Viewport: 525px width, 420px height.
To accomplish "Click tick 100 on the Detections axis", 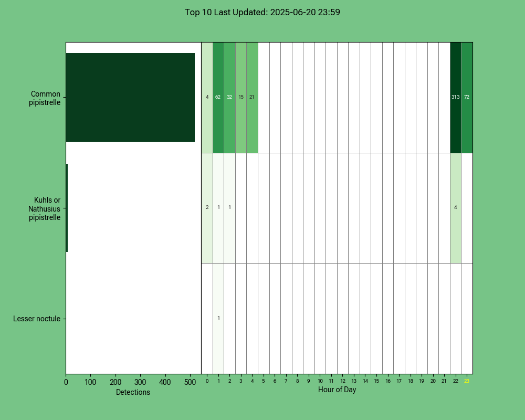I will [90, 382].
